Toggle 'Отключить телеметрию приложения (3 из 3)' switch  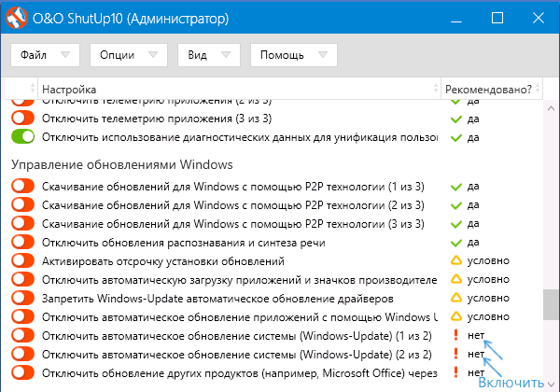pos(22,119)
